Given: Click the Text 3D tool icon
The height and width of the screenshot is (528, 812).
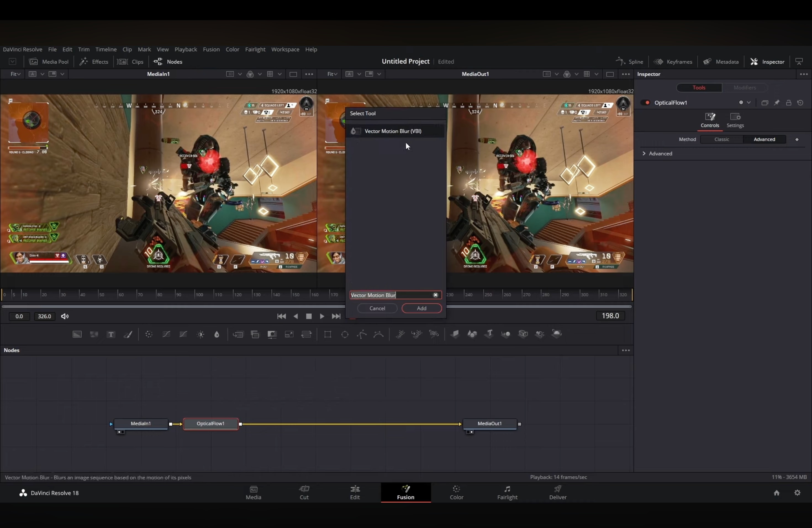Looking at the screenshot, I should 489,334.
